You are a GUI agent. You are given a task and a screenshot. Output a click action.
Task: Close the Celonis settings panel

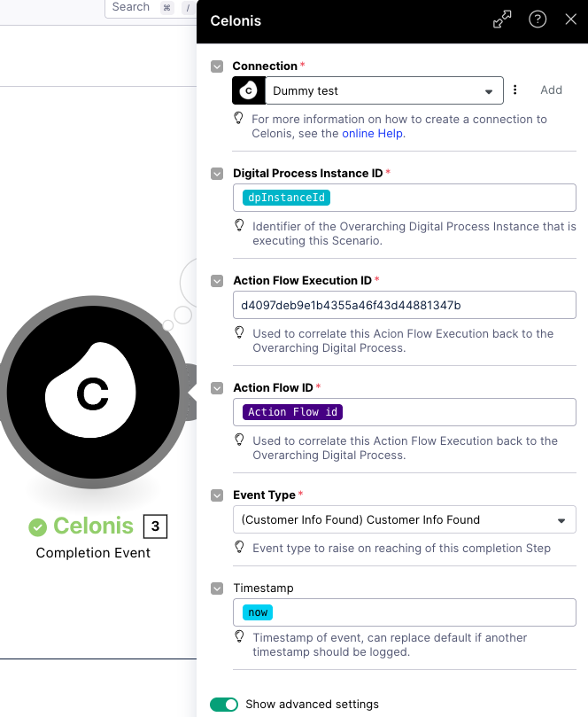click(570, 19)
